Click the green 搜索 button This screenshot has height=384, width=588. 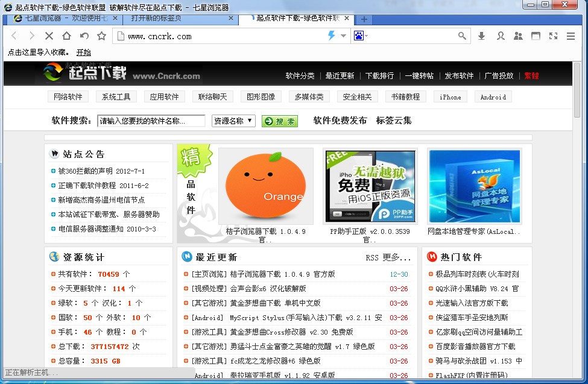pyautogui.click(x=280, y=121)
